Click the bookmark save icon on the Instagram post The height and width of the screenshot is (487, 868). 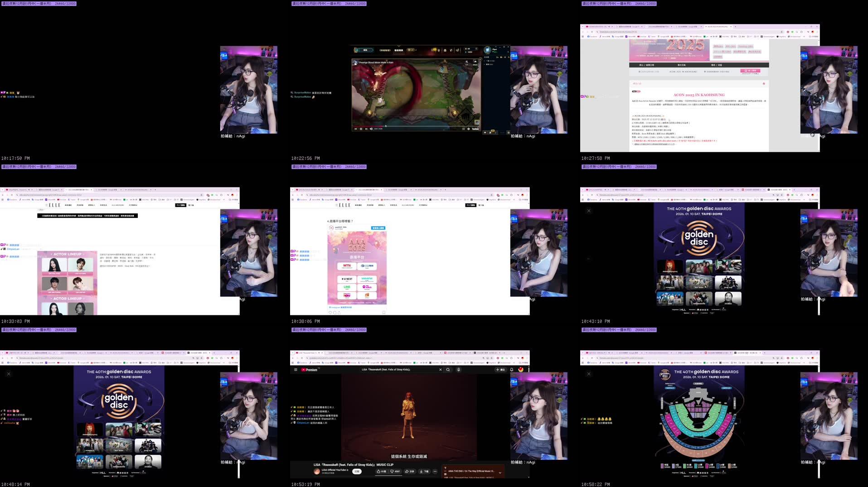click(x=384, y=313)
